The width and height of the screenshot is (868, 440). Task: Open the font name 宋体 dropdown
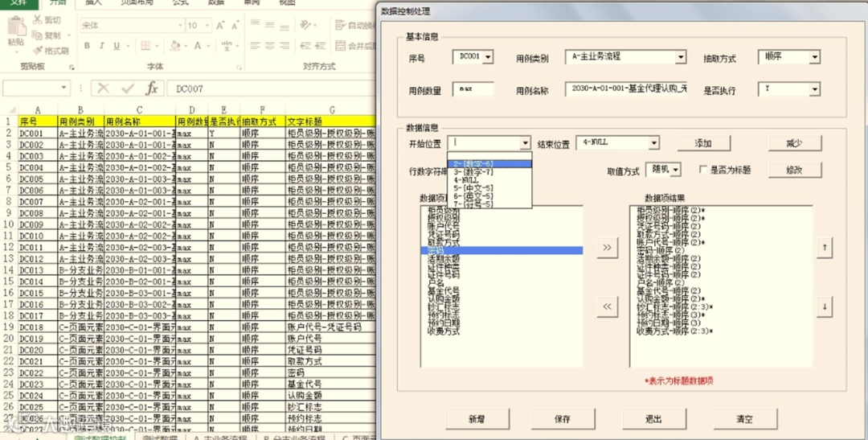180,26
